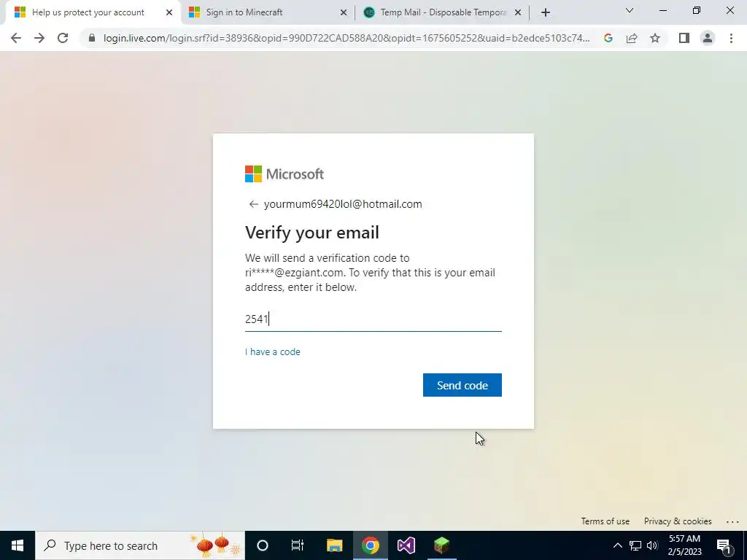Open the footer more options ellipsis
Image resolution: width=747 pixels, height=560 pixels.
732,522
